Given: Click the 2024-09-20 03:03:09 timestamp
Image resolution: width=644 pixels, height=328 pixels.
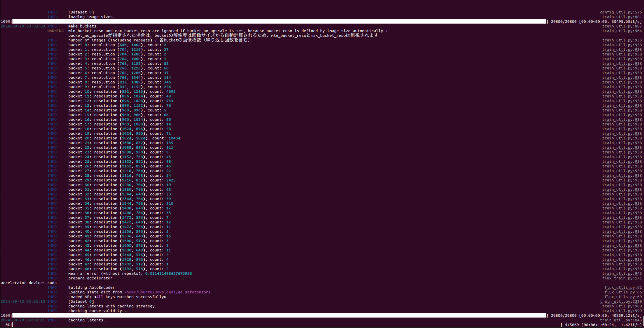Looking at the screenshot, I should point(23,26).
